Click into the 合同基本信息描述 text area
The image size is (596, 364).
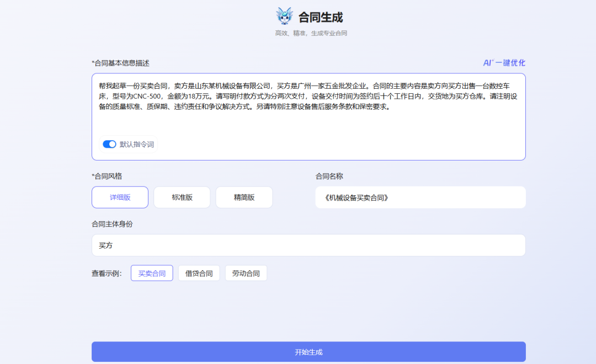[308, 117]
